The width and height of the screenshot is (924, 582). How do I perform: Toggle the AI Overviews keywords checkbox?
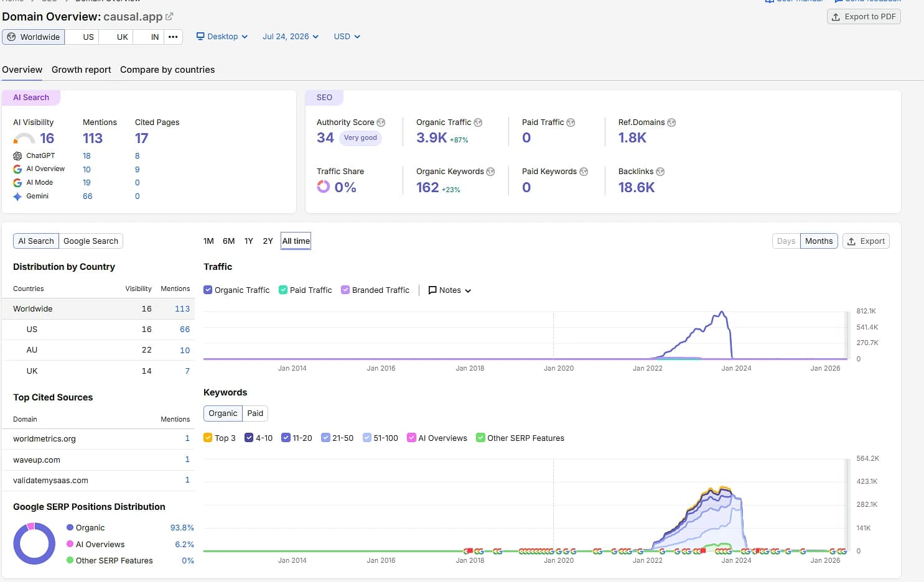tap(411, 438)
